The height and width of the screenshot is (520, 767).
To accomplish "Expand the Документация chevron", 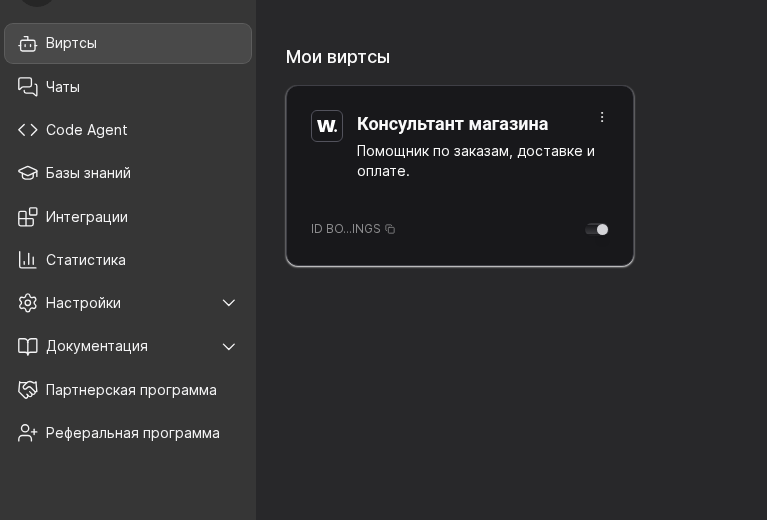I will click(228, 347).
